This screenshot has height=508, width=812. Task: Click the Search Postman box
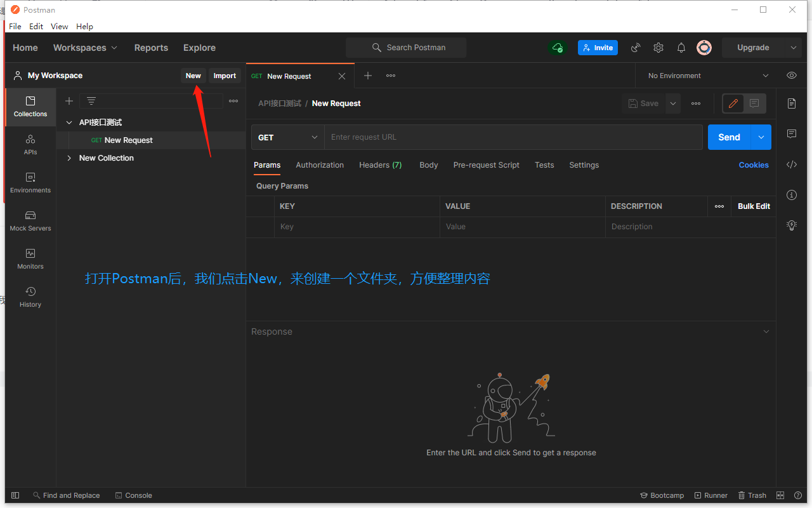406,48
